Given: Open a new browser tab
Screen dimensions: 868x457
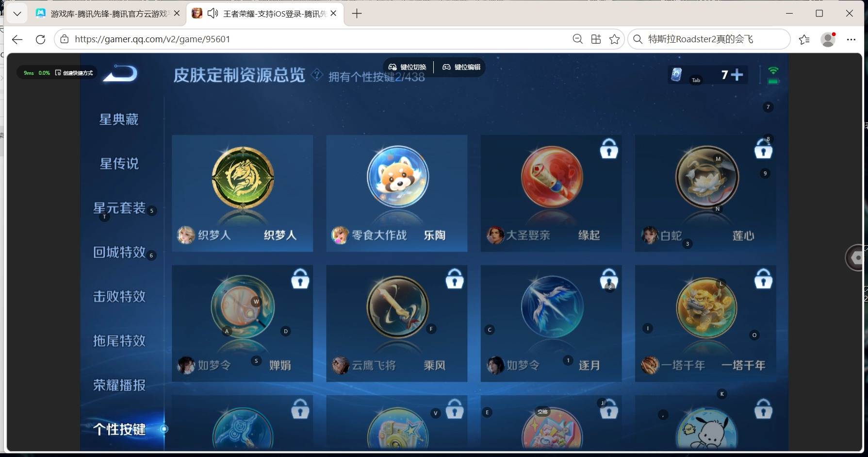Looking at the screenshot, I should (357, 13).
